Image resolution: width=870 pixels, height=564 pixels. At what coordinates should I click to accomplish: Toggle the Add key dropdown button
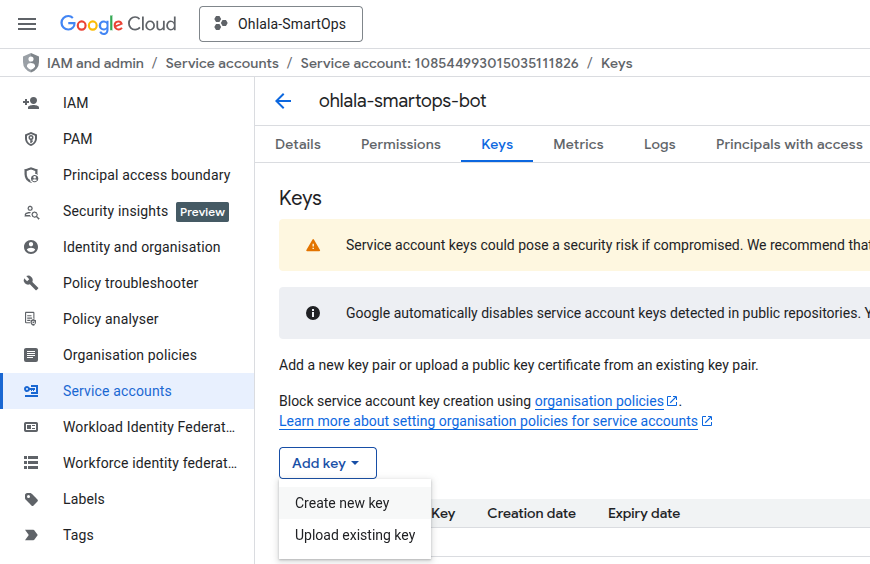pos(328,463)
